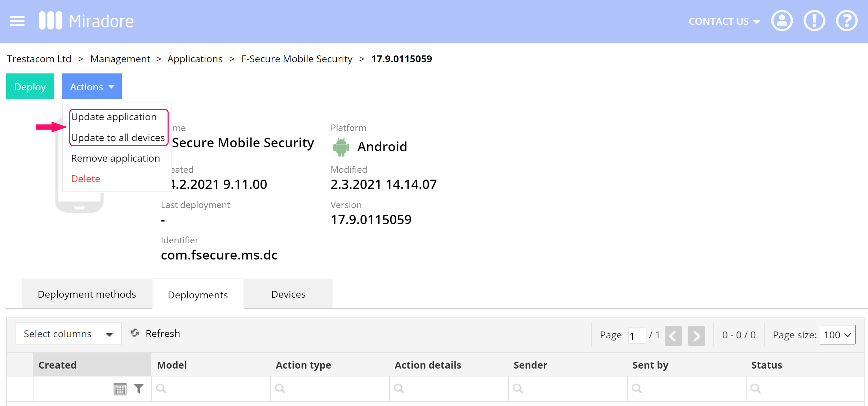Click the Refresh icon in table toolbar
Screen dimensions: 868x406
(x=135, y=333)
